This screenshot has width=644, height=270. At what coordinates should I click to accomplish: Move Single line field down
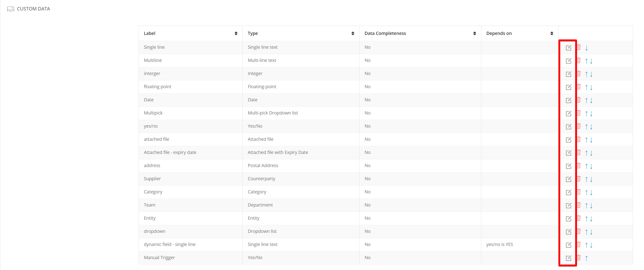tap(586, 48)
